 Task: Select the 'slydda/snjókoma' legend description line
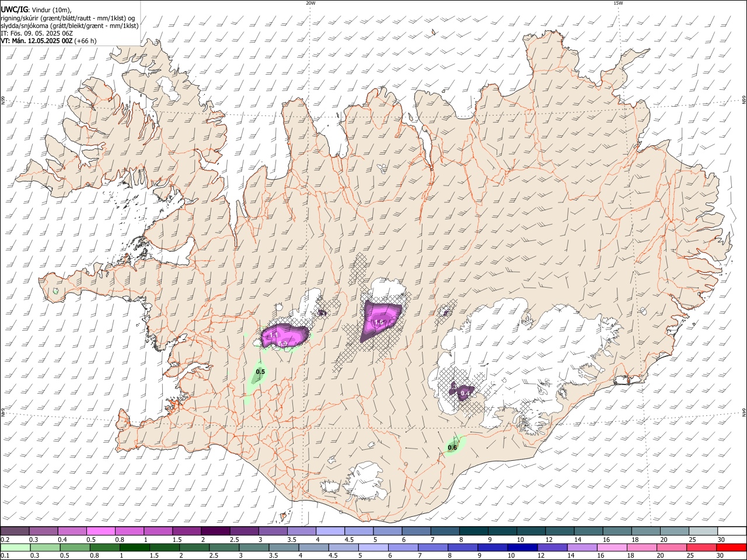click(x=69, y=26)
